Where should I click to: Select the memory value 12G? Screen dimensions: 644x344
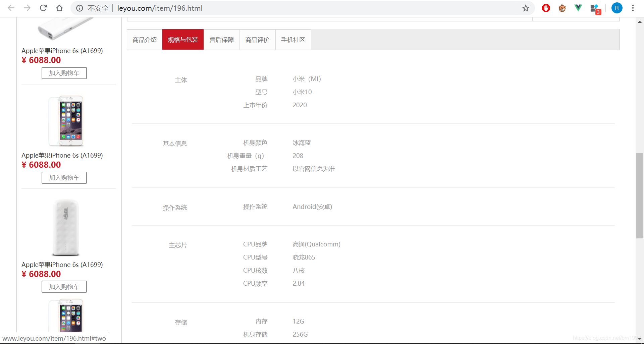pos(298,322)
